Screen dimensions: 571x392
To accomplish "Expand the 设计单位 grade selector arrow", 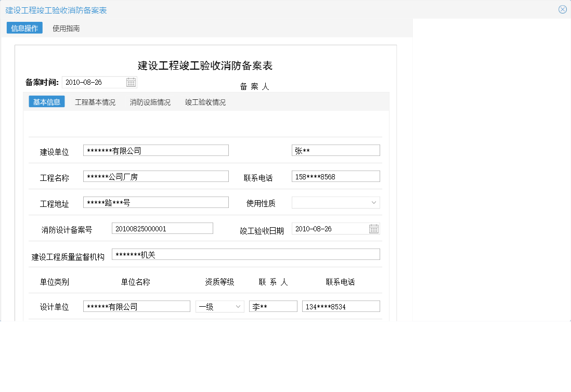I will 238,306.
